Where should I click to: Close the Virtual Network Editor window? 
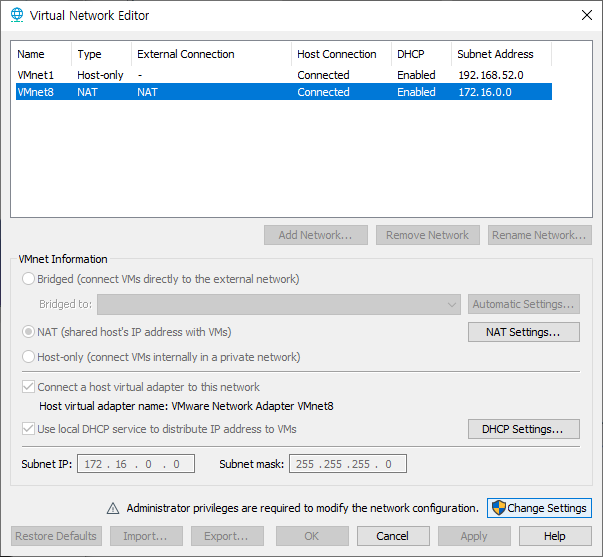[586, 15]
